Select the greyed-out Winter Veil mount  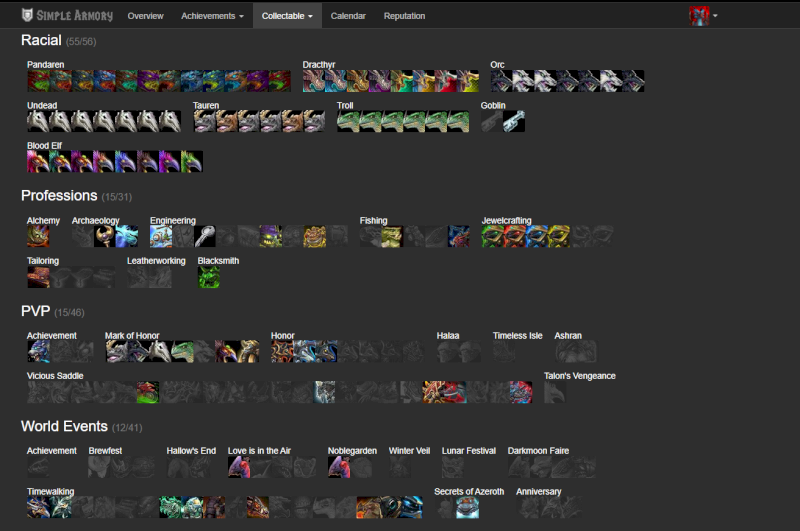pos(400,467)
